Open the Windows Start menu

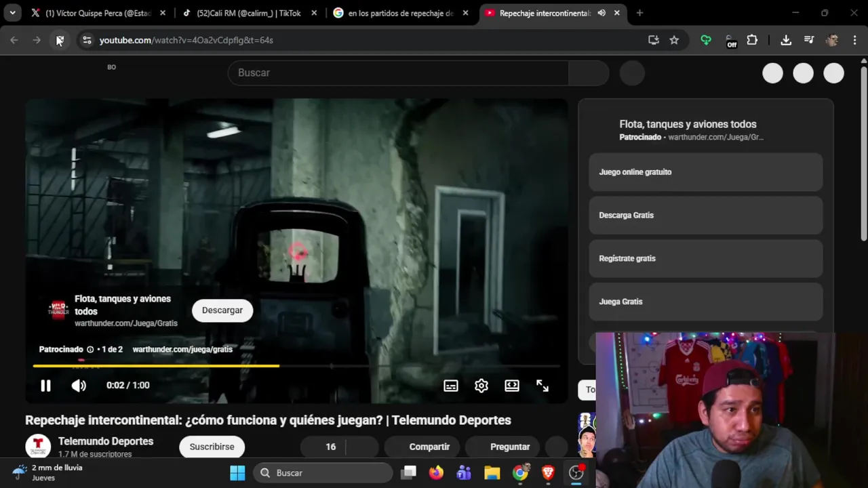click(237, 473)
